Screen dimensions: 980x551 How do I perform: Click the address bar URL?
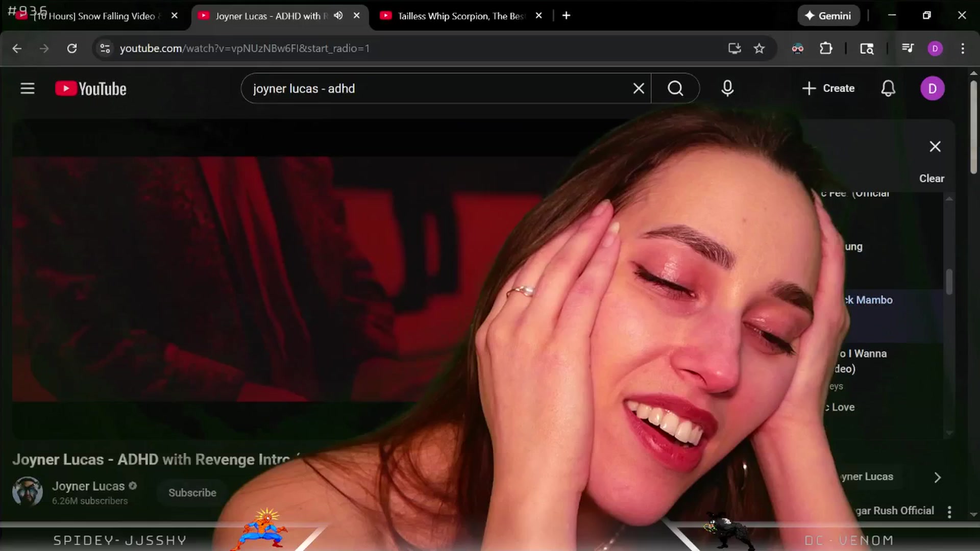(x=244, y=48)
